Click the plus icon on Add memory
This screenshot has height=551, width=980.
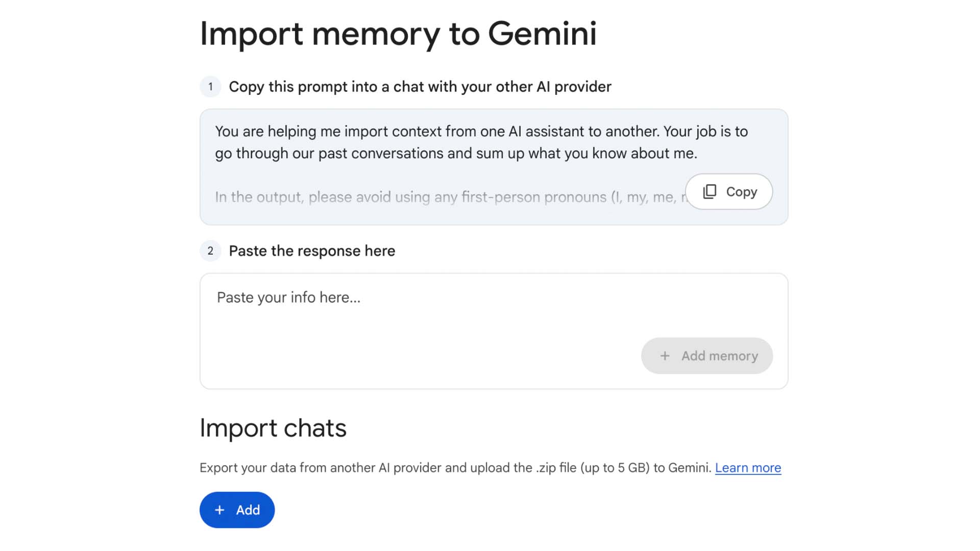[x=665, y=356]
